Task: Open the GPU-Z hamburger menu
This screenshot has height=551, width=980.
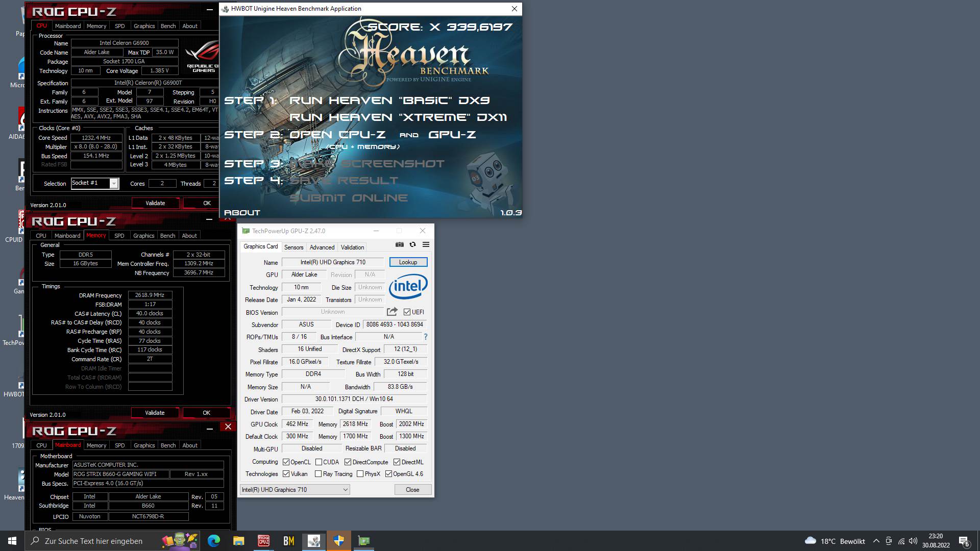Action: click(426, 244)
